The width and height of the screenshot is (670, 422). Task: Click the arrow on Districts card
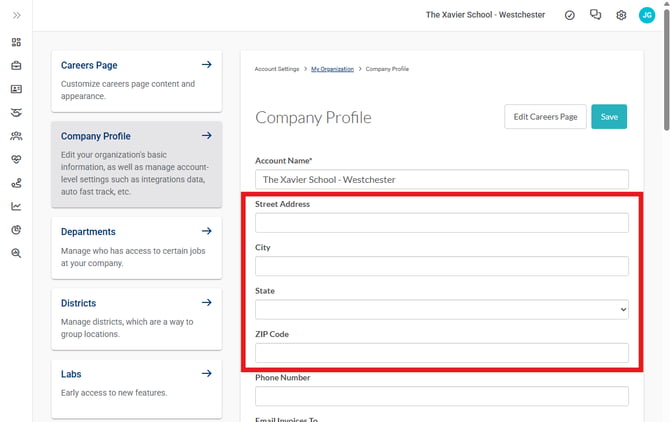[x=207, y=302]
